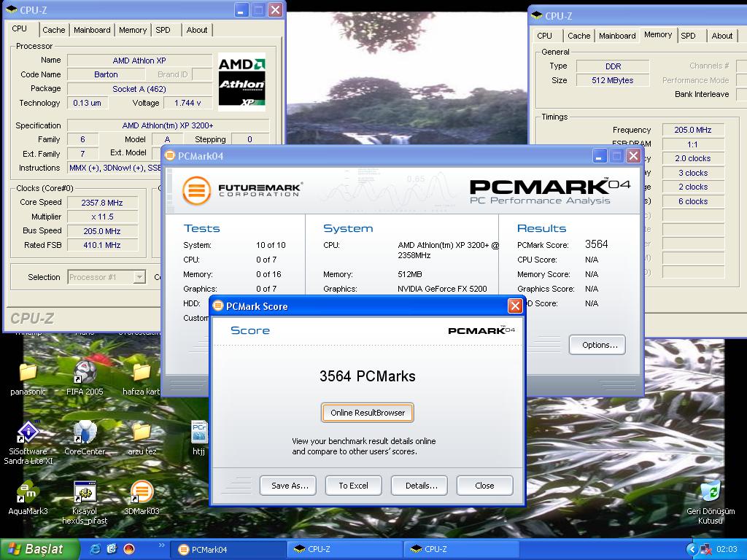Click the memory Size value 512 MBytes
747x560 pixels.
pos(613,80)
